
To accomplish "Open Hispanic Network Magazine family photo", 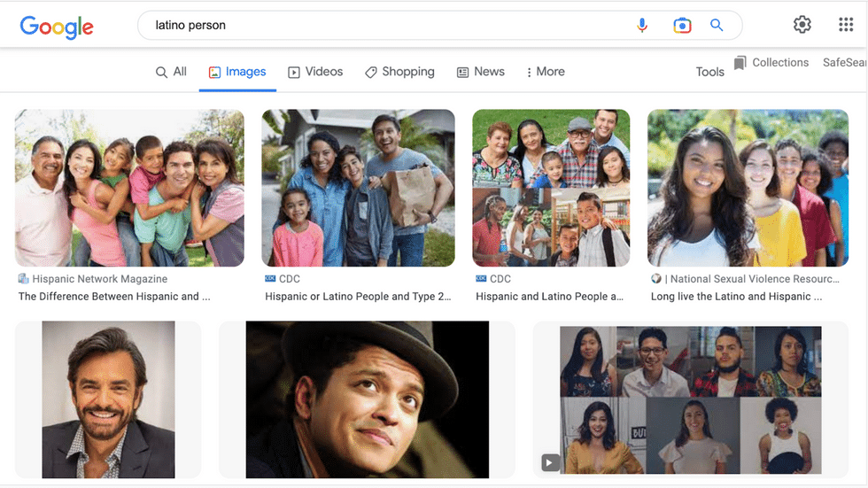I will tap(129, 188).
